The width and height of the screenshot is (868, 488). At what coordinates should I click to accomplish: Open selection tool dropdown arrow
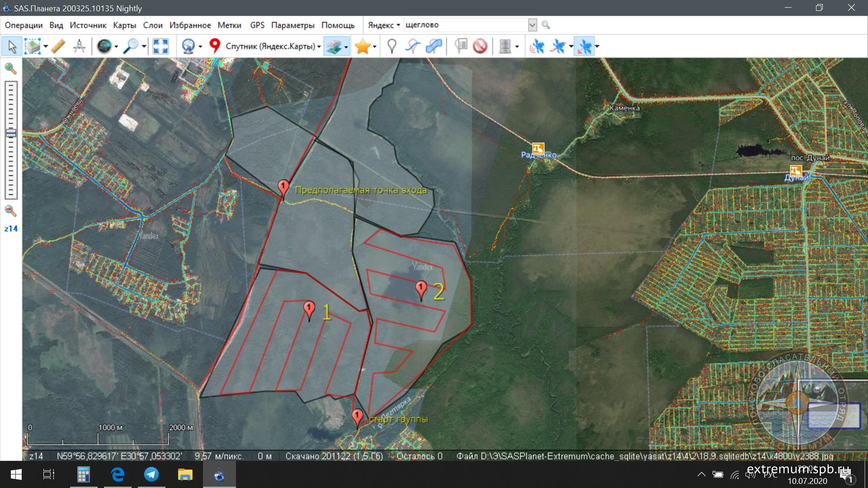click(46, 46)
